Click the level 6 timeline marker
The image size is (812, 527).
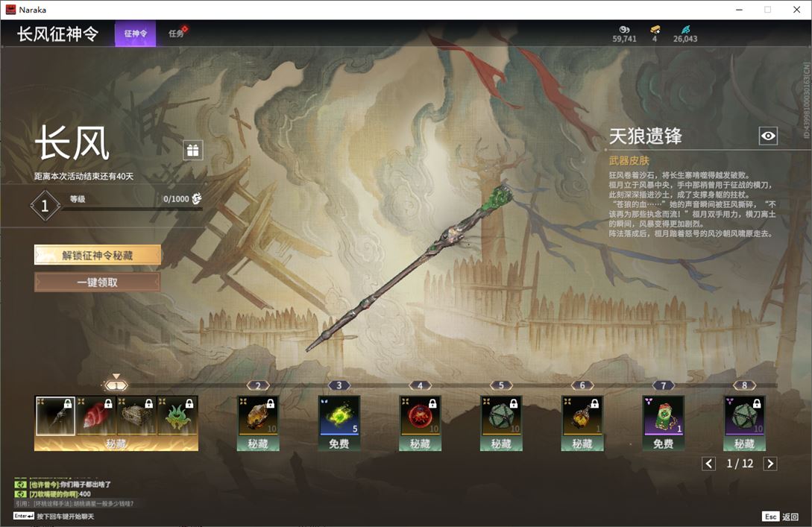tap(582, 385)
